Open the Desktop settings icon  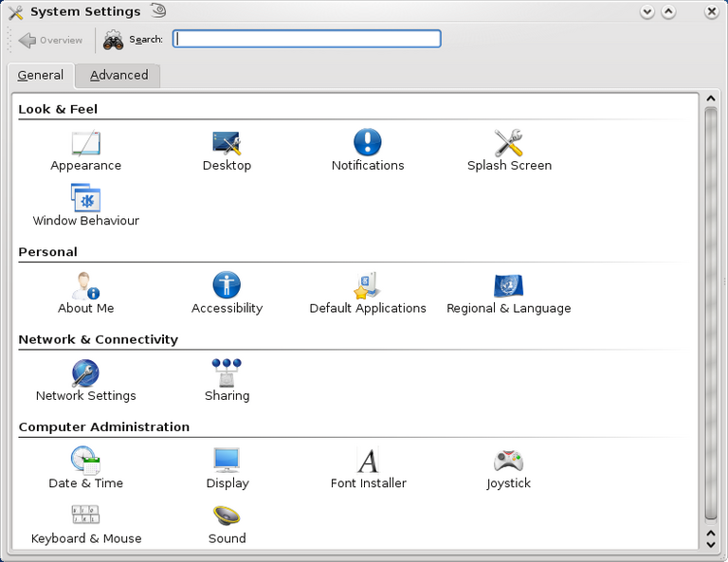tap(227, 143)
